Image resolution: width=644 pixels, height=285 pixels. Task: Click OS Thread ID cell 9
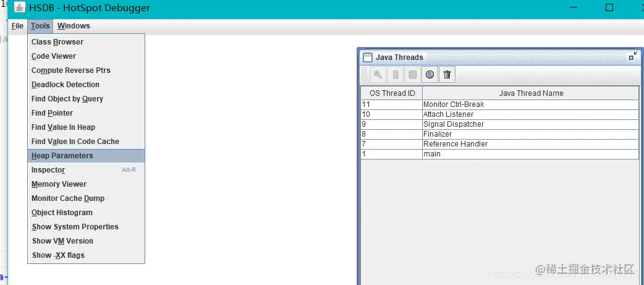click(x=392, y=124)
